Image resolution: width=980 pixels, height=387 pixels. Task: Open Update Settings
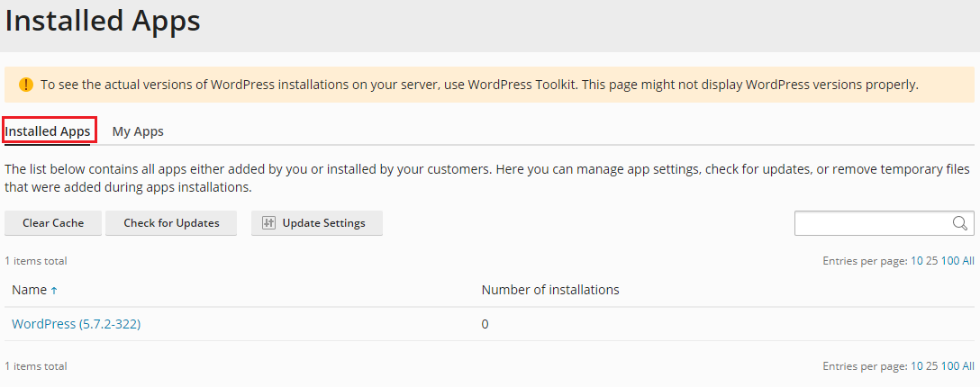click(x=317, y=223)
